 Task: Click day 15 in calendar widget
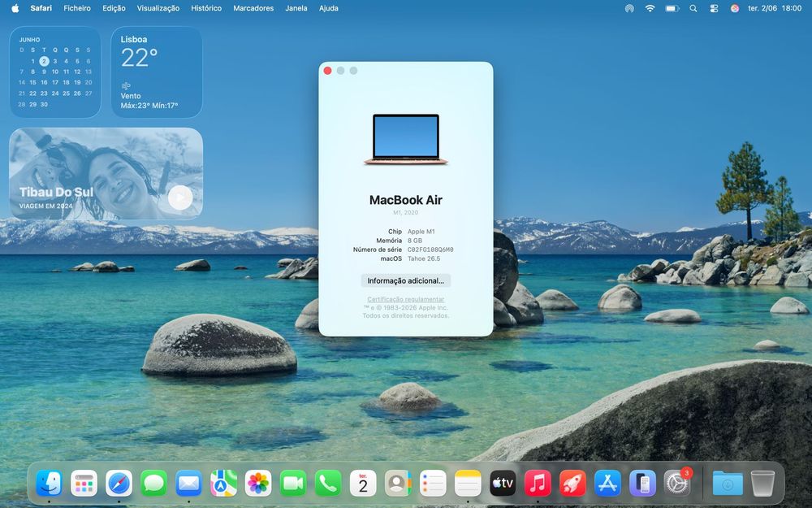[32, 82]
